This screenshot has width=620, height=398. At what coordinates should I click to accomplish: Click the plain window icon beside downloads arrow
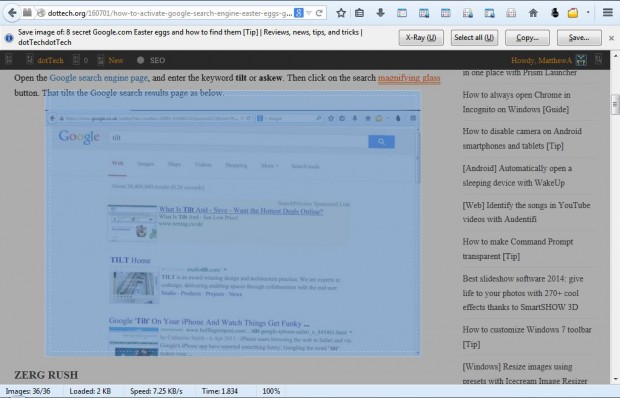[402, 13]
